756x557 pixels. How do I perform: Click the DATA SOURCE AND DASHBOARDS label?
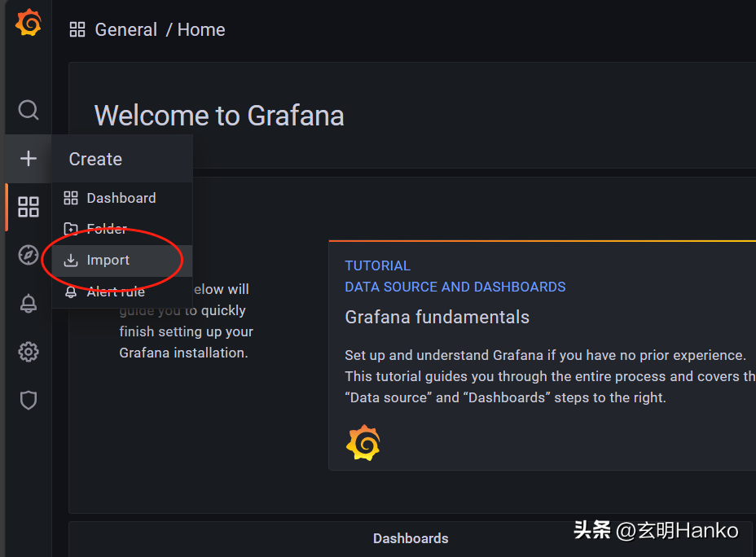point(455,287)
